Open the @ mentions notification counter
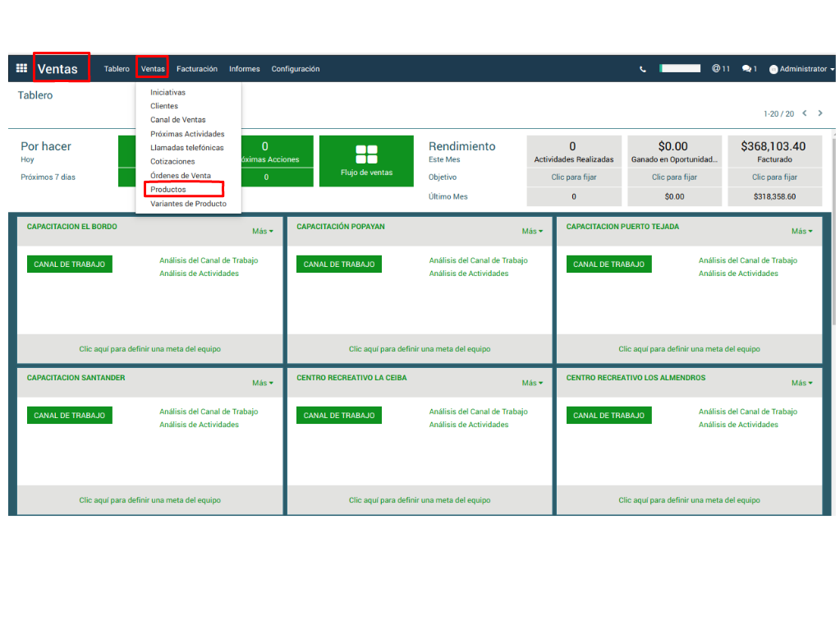Image resolution: width=840 pixels, height=630 pixels. 720,69
